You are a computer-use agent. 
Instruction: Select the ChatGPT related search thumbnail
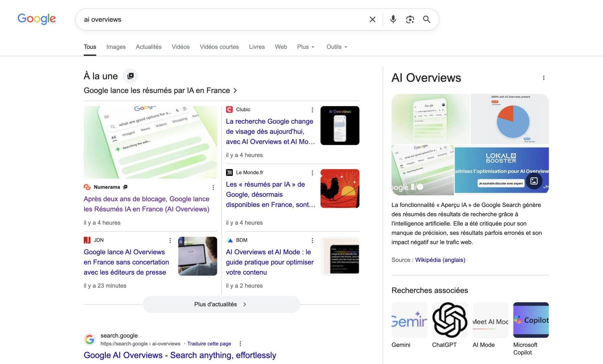[x=450, y=320]
